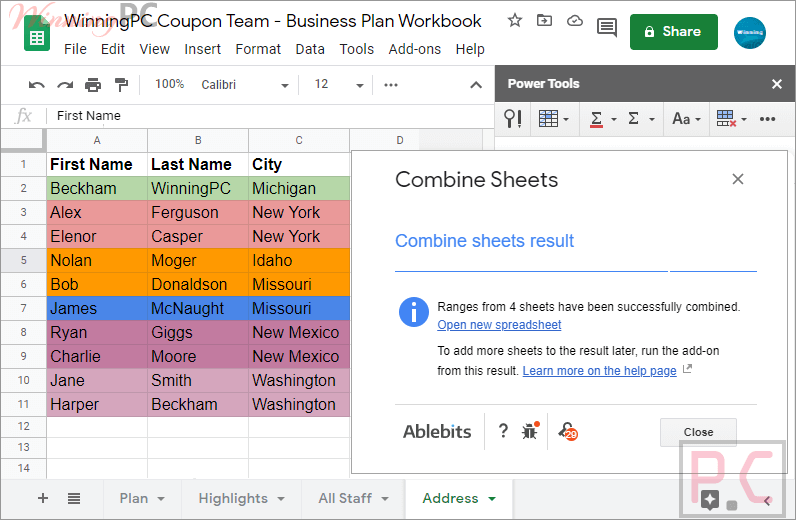Expand the Address tab arrow
The image size is (796, 520).
click(491, 499)
